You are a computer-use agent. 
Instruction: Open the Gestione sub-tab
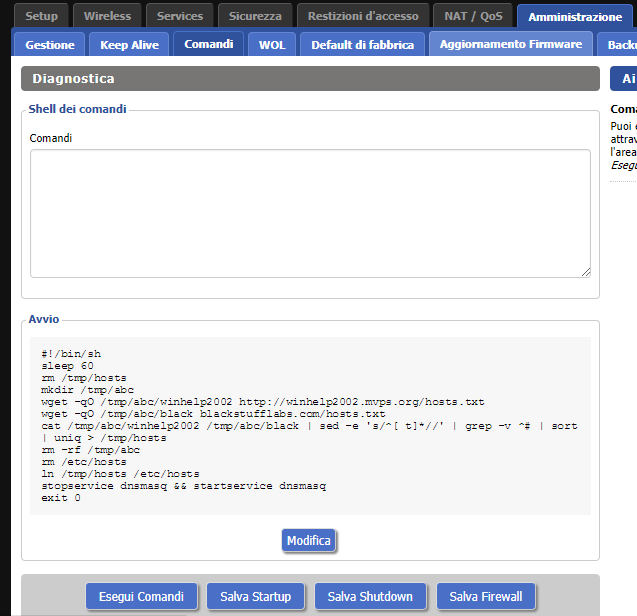click(50, 44)
